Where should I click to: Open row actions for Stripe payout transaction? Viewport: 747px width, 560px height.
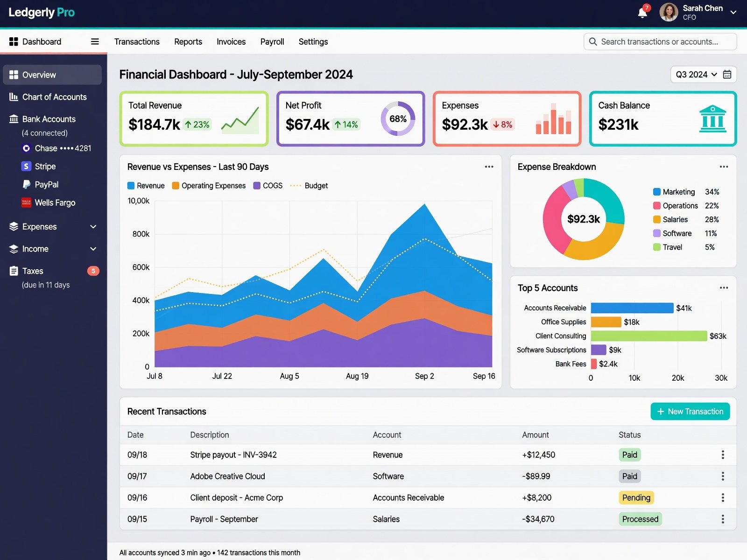(x=723, y=455)
